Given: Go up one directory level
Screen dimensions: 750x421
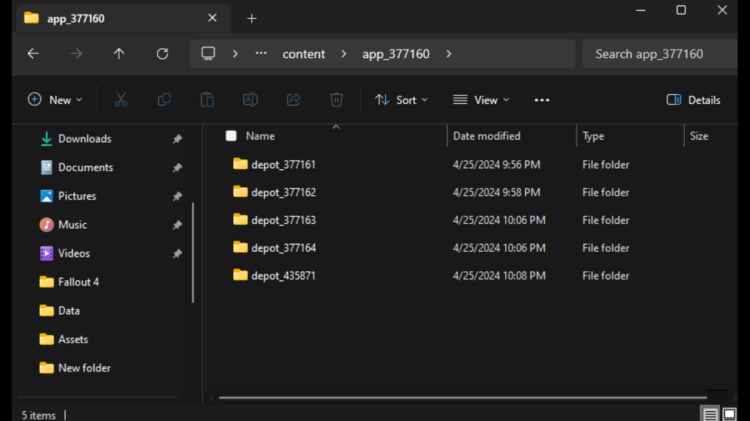Looking at the screenshot, I should tap(119, 54).
